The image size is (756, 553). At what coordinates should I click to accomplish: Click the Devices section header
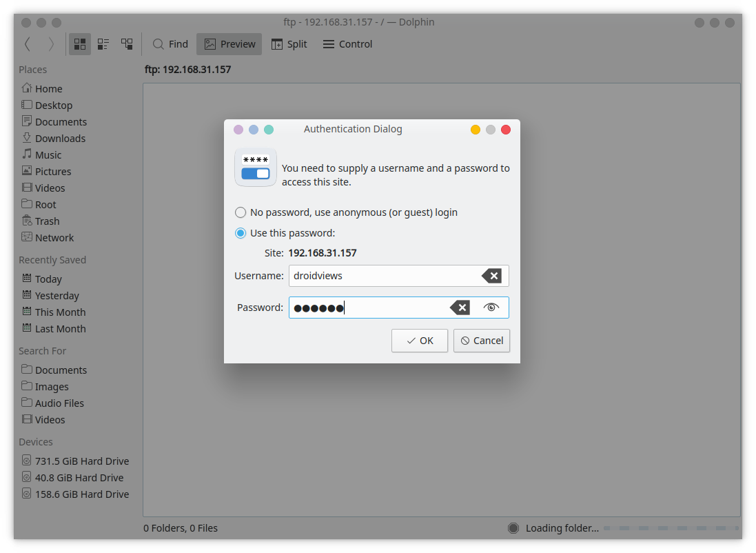pos(36,442)
